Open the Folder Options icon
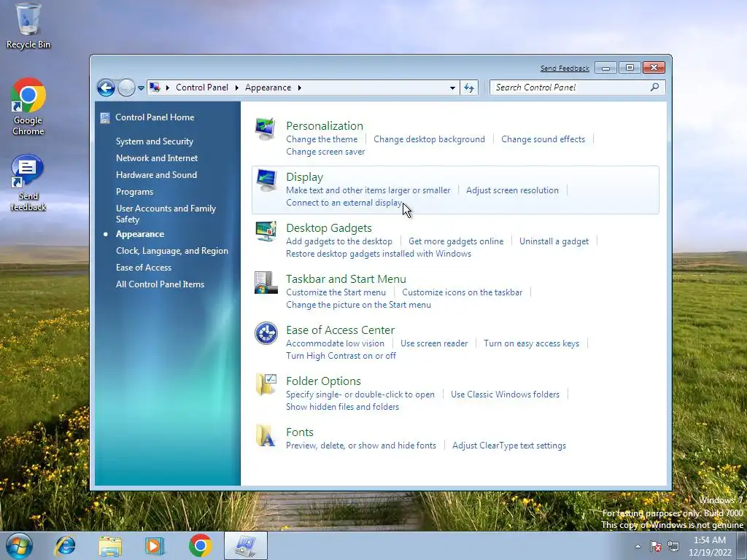The width and height of the screenshot is (747, 560). click(x=266, y=385)
